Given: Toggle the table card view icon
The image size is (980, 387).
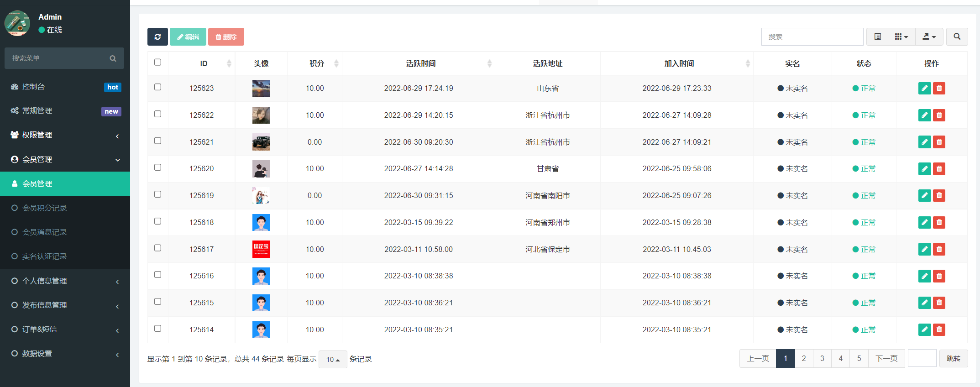Looking at the screenshot, I should [877, 37].
